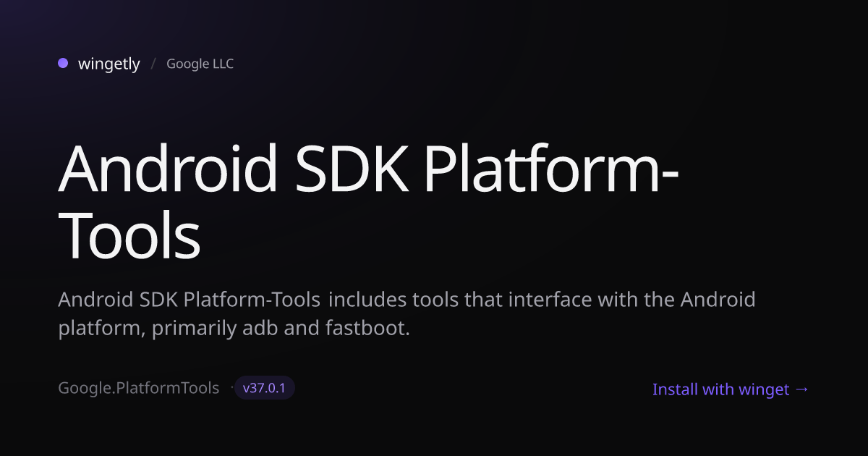Follow the Install with winget link
Image resolution: width=868 pixels, height=456 pixels.
coord(731,389)
